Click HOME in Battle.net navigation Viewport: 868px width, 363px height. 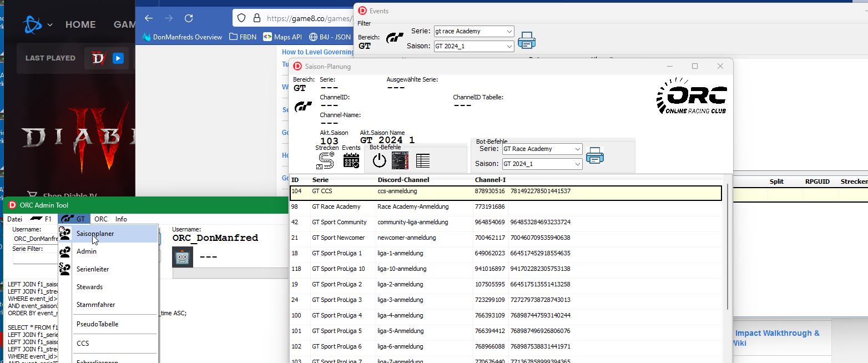[x=80, y=24]
